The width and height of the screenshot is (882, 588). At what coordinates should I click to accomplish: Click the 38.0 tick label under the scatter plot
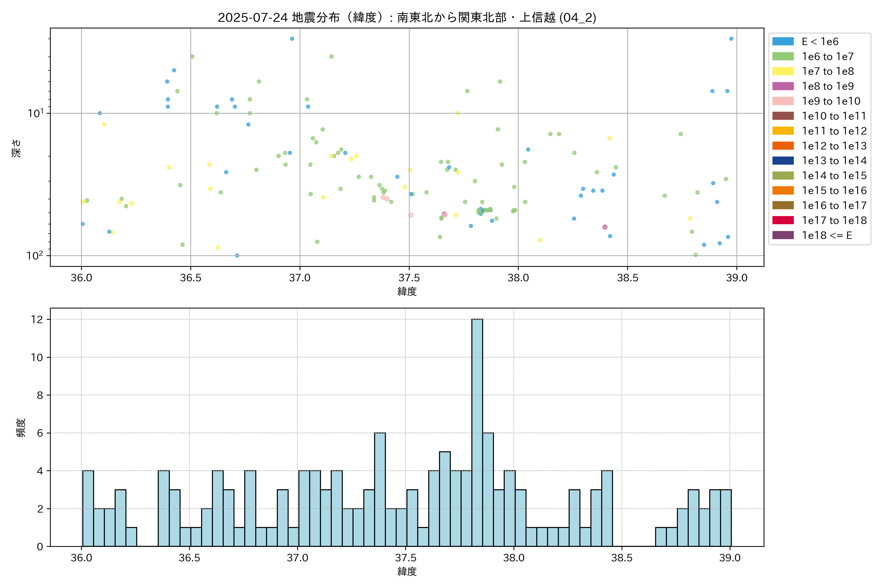(x=518, y=278)
